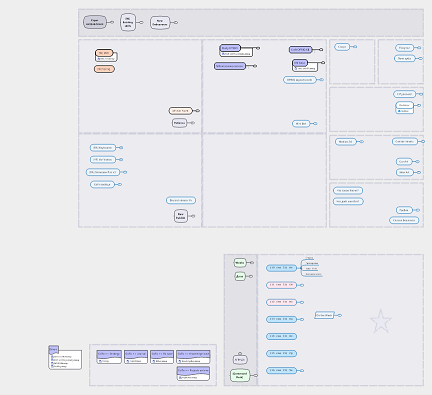Screen dimensions: 432x395
Task: Expand the rightmost node in the top banner
Action: pos(176,23)
